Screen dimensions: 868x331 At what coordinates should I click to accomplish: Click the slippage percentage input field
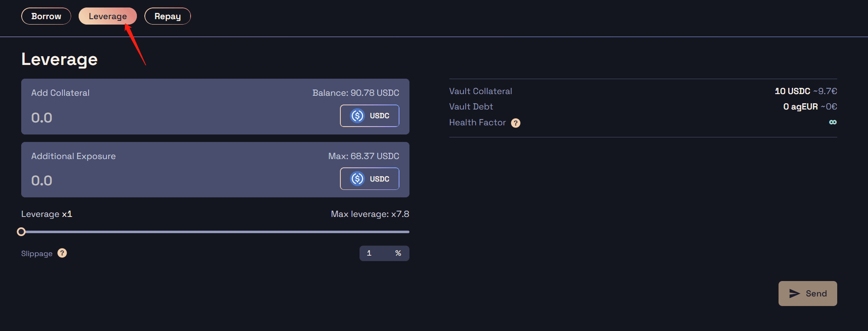[x=377, y=253]
